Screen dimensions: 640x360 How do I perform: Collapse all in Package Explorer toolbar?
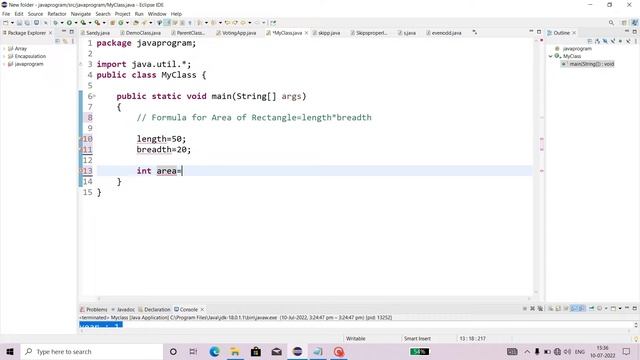coord(58,41)
